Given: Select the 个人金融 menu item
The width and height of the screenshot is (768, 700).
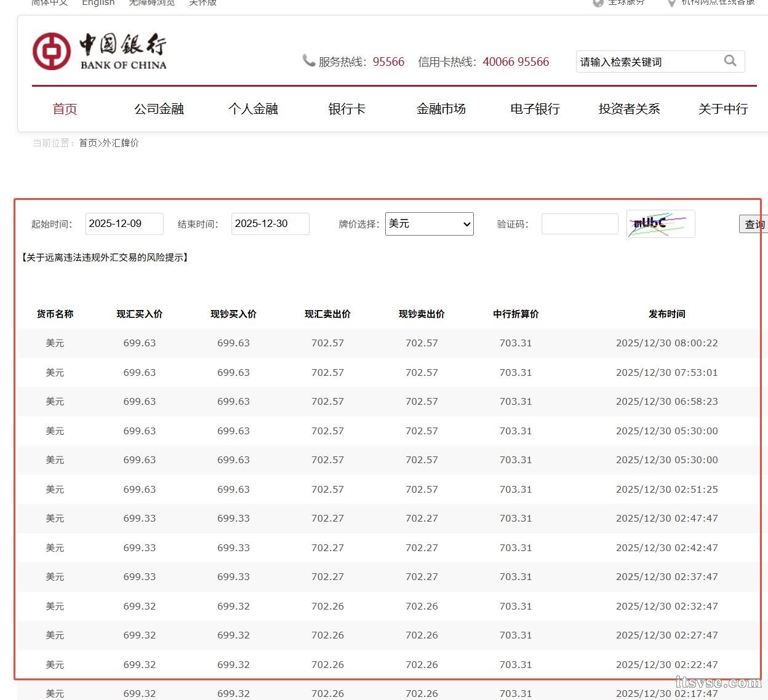Looking at the screenshot, I should pos(253,109).
